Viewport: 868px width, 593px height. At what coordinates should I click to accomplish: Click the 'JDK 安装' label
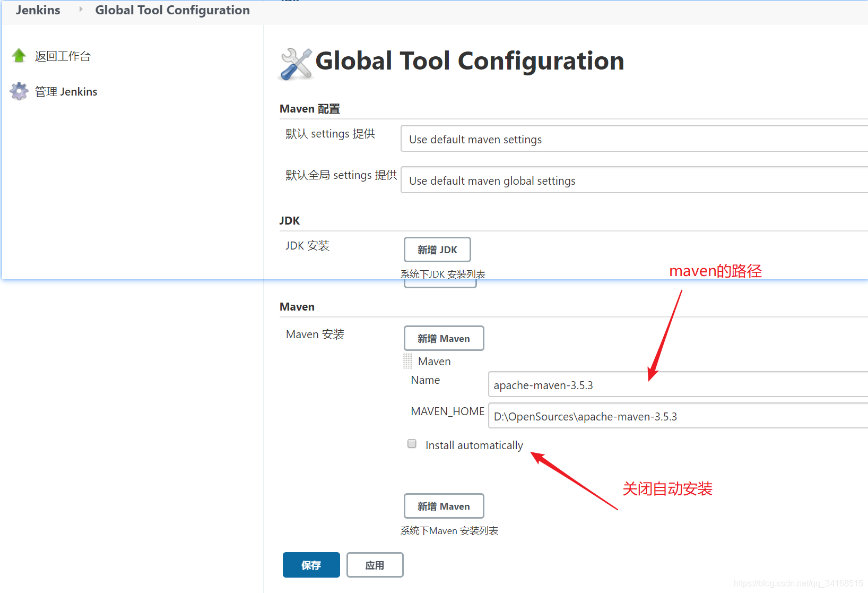(x=308, y=246)
